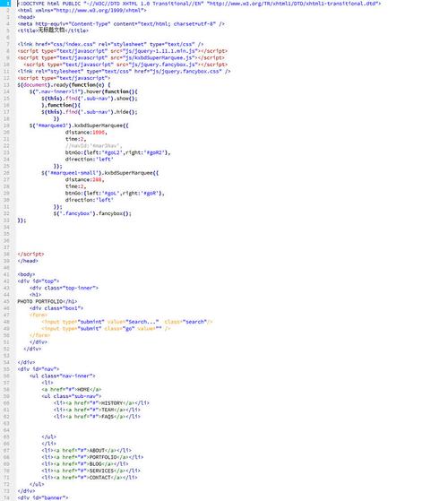The image size is (448, 501).
Task: Click the HISTORY sub-nav list item line
Action: pyautogui.click(x=101, y=403)
